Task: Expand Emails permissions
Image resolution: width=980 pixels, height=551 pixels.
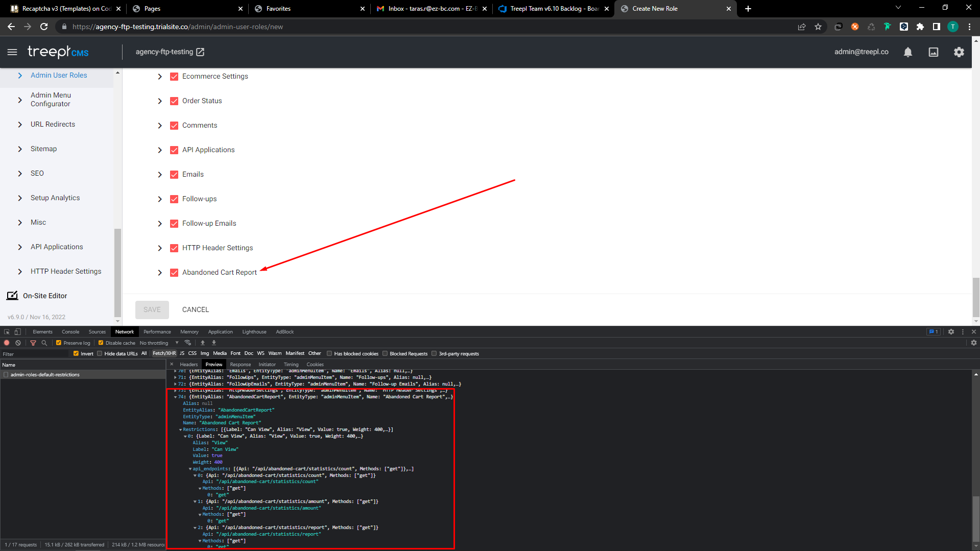Action: click(x=160, y=175)
